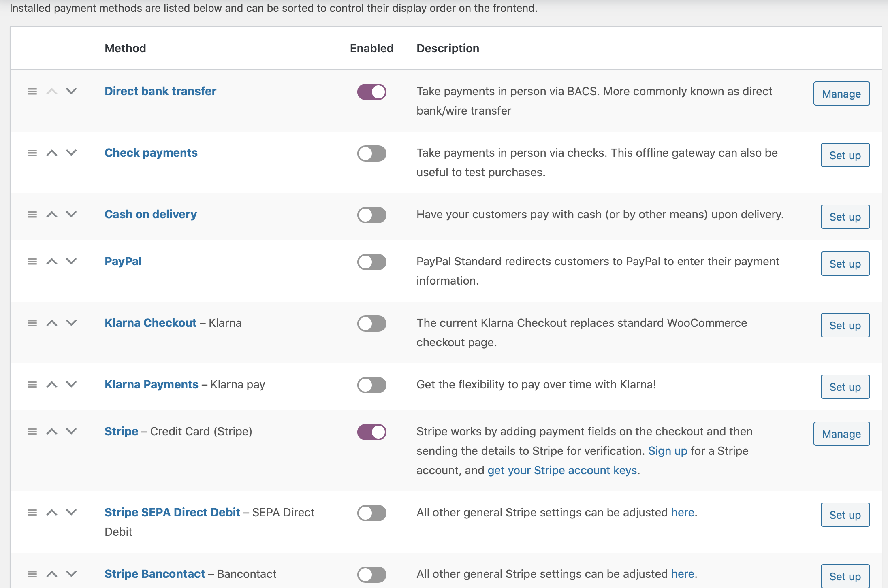888x588 pixels.
Task: Click Set up for Cash on delivery
Action: (x=845, y=217)
